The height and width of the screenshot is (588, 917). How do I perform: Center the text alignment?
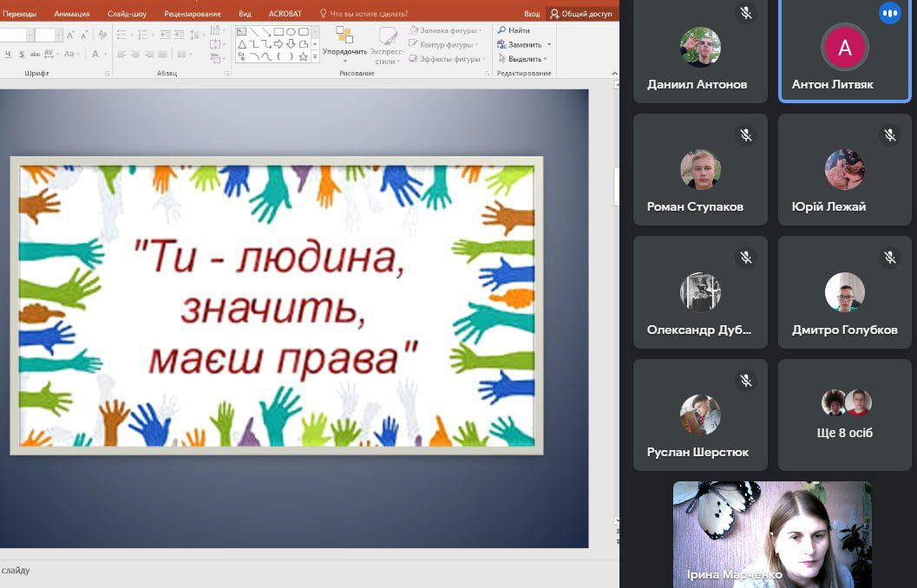pyautogui.click(x=135, y=55)
